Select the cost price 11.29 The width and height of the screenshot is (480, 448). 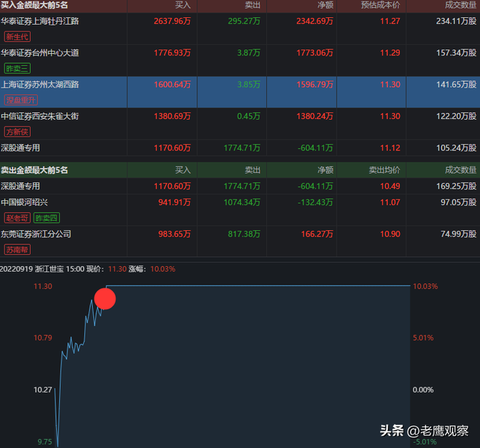pos(390,53)
